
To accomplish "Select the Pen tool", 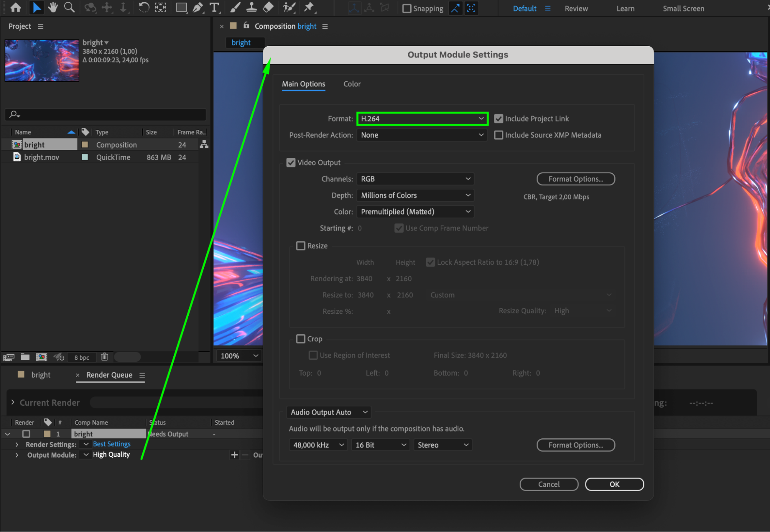I will coord(198,7).
